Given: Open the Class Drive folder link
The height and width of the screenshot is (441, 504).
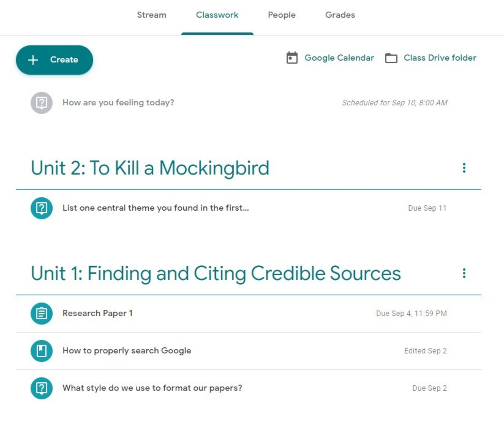Looking at the screenshot, I should [x=440, y=58].
